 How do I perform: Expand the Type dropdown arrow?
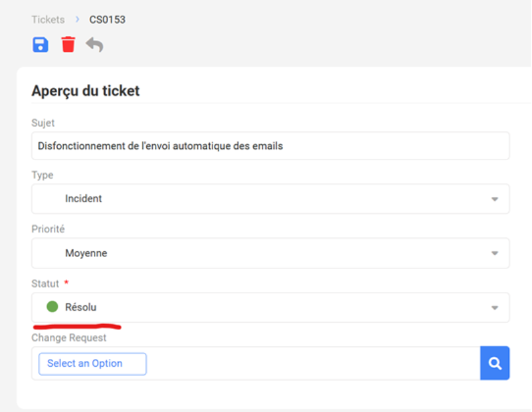pos(495,199)
